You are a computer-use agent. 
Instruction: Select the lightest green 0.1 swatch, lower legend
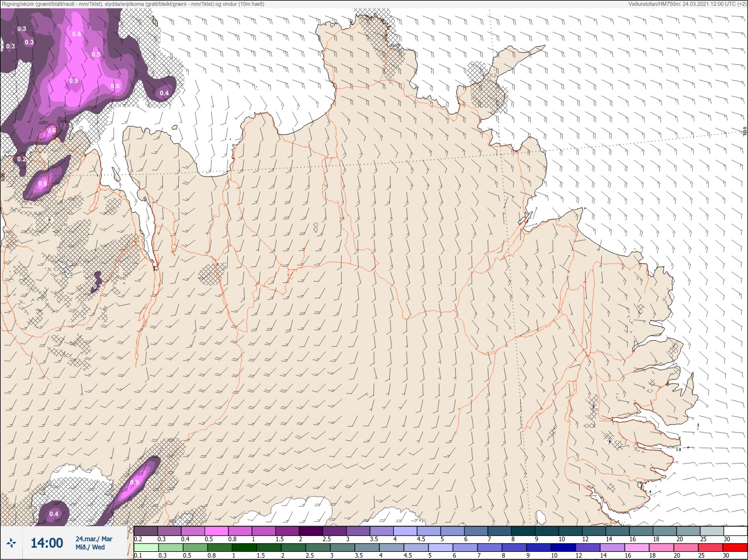tap(146, 548)
